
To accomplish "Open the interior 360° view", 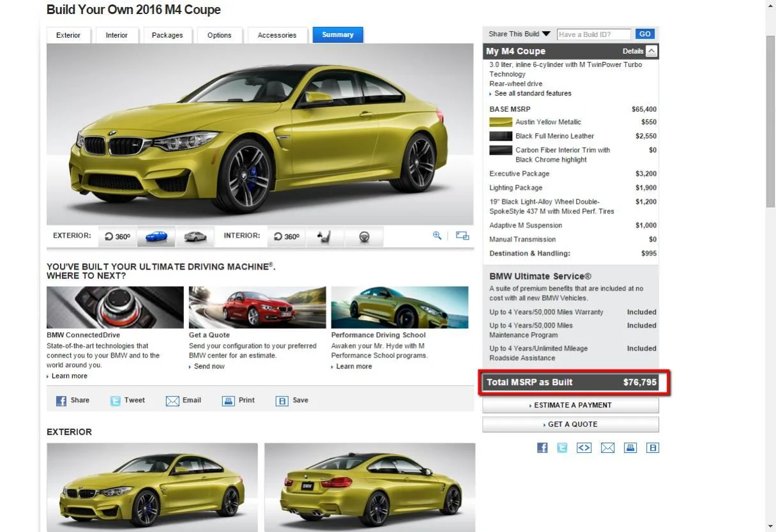I will pos(286,236).
